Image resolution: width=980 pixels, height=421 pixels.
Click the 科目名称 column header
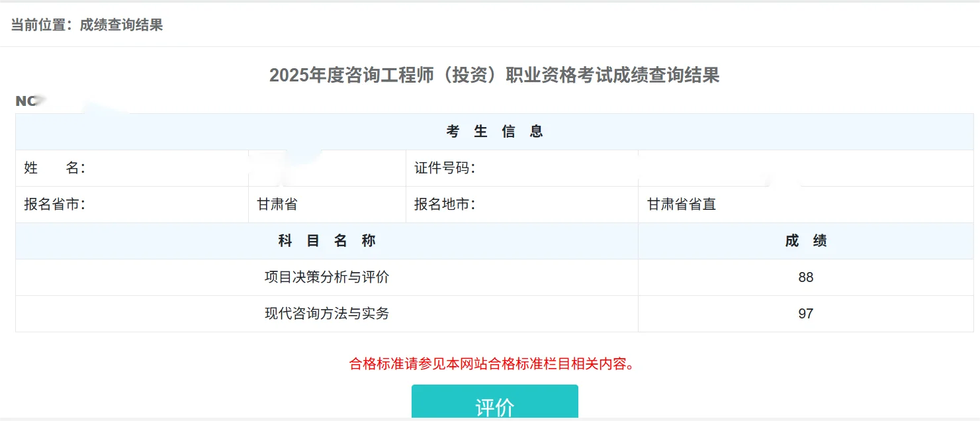[326, 240]
